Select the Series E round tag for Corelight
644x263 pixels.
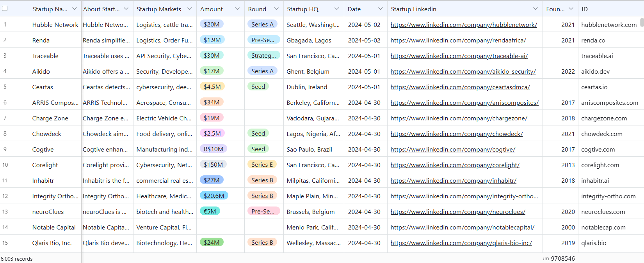point(262,164)
